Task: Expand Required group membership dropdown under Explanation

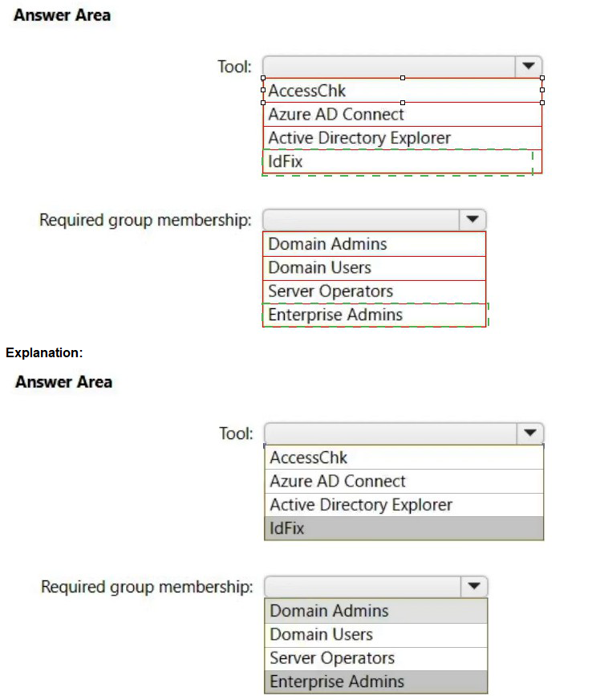Action: (x=473, y=587)
